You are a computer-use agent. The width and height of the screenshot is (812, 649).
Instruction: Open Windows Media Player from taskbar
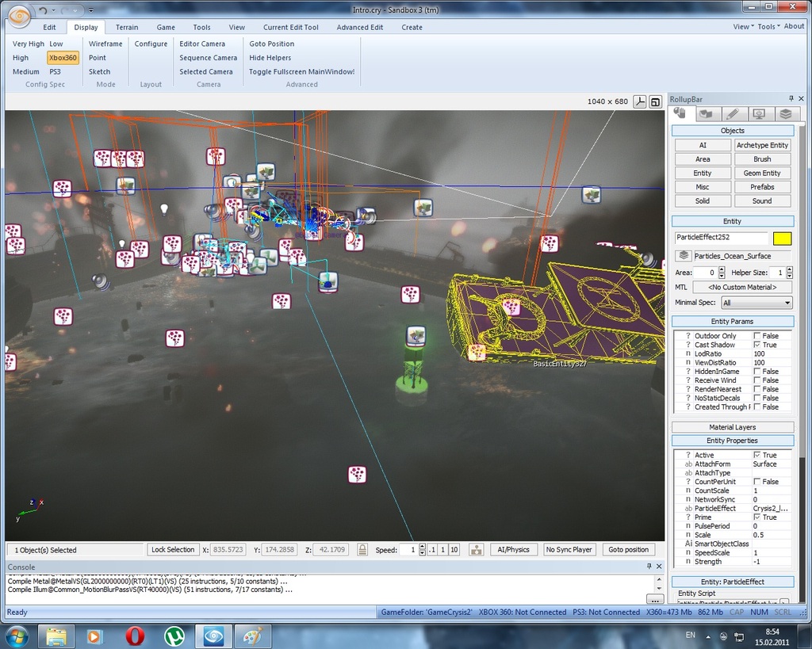[x=94, y=636]
